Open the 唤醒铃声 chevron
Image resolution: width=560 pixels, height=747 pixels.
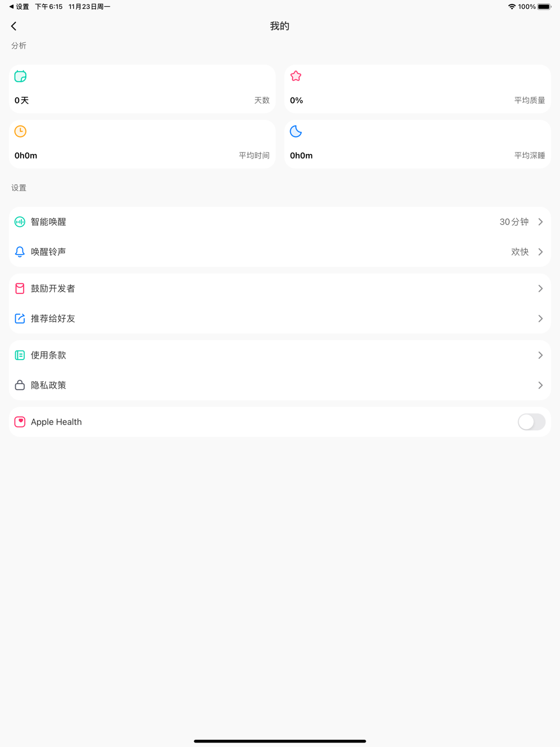click(540, 252)
